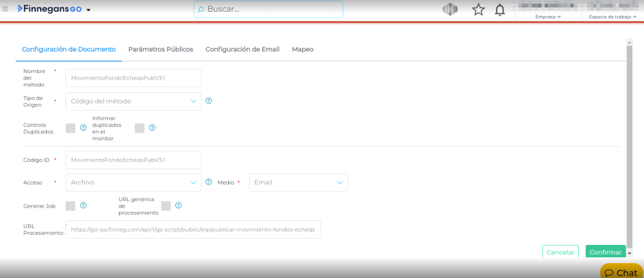This screenshot has height=278, width=644.
Task: Click the help icon beside Acceso dropdown
Action: [209, 182]
